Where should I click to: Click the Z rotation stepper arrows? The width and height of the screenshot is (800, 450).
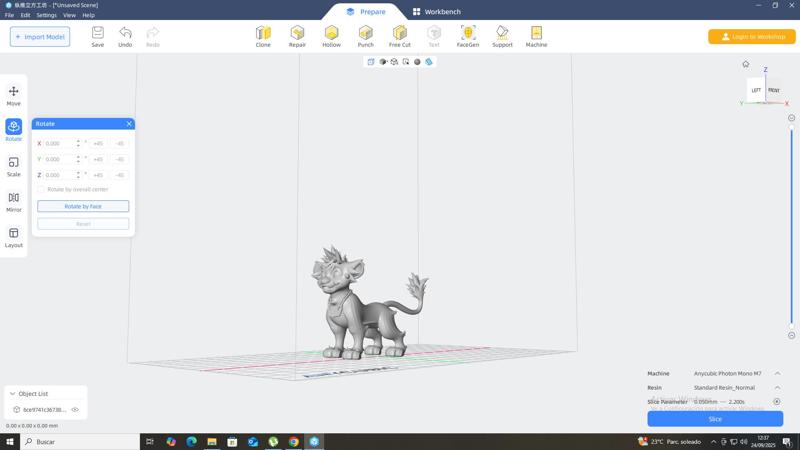click(x=78, y=175)
